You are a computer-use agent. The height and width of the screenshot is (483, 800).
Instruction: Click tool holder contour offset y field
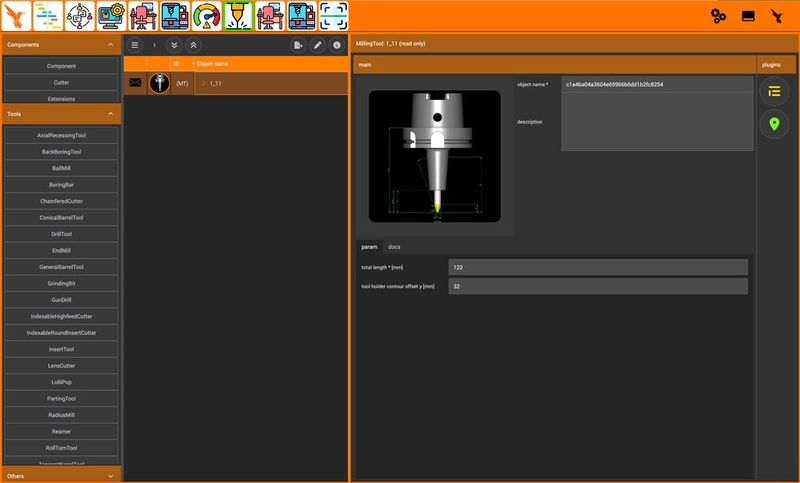pyautogui.click(x=598, y=286)
